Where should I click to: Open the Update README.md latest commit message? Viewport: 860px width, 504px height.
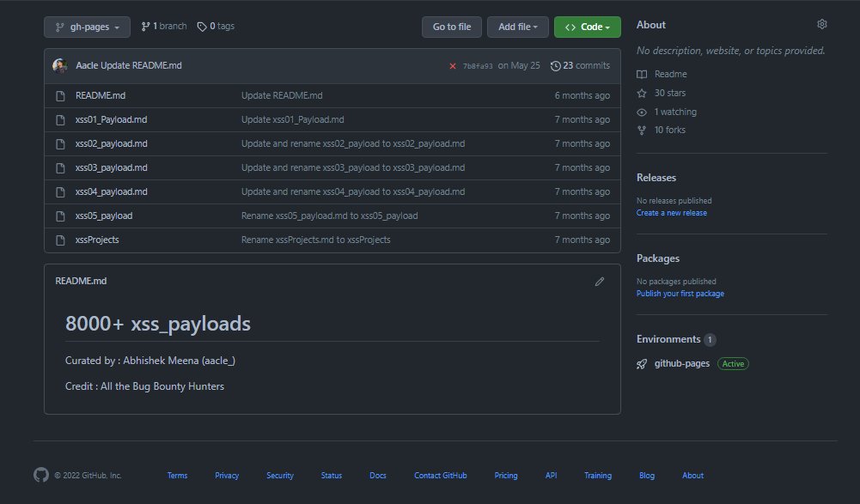pos(141,65)
